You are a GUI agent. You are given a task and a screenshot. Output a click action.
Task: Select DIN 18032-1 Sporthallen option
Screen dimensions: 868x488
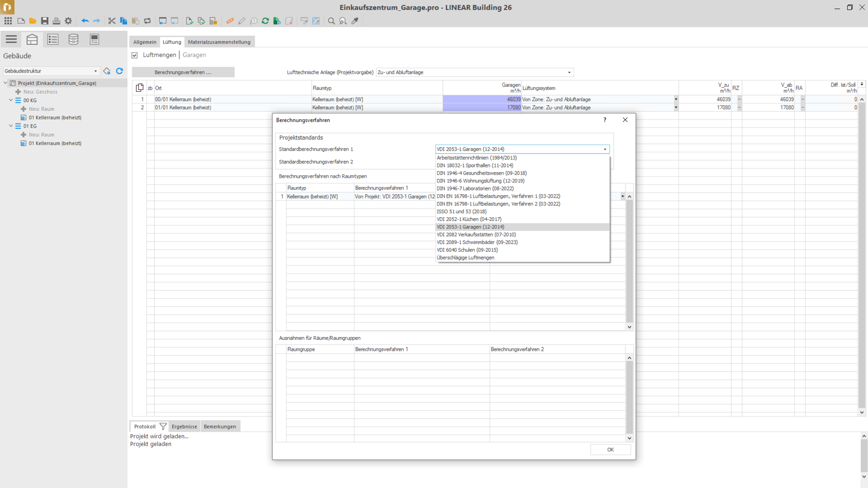tap(475, 165)
